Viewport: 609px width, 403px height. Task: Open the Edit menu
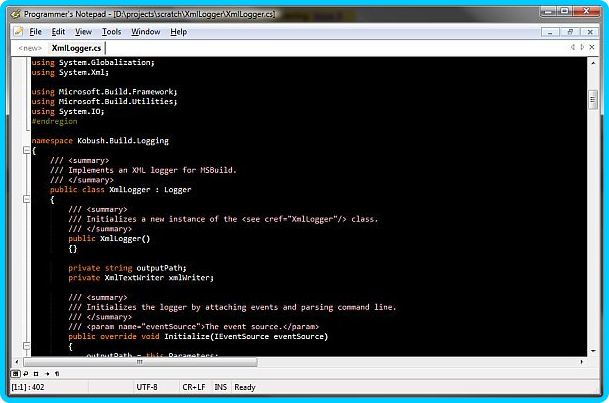(58, 32)
